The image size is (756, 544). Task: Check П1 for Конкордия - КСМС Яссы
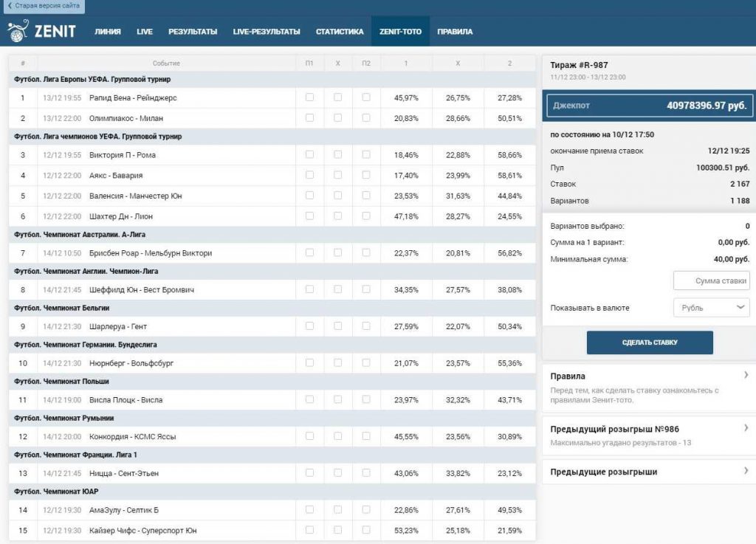[x=309, y=436]
